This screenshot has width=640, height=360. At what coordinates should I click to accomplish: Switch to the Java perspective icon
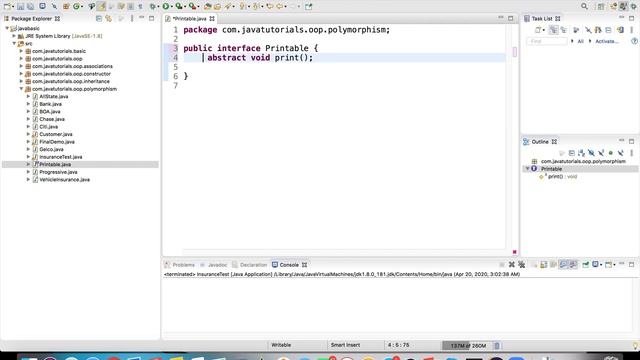[x=623, y=6]
